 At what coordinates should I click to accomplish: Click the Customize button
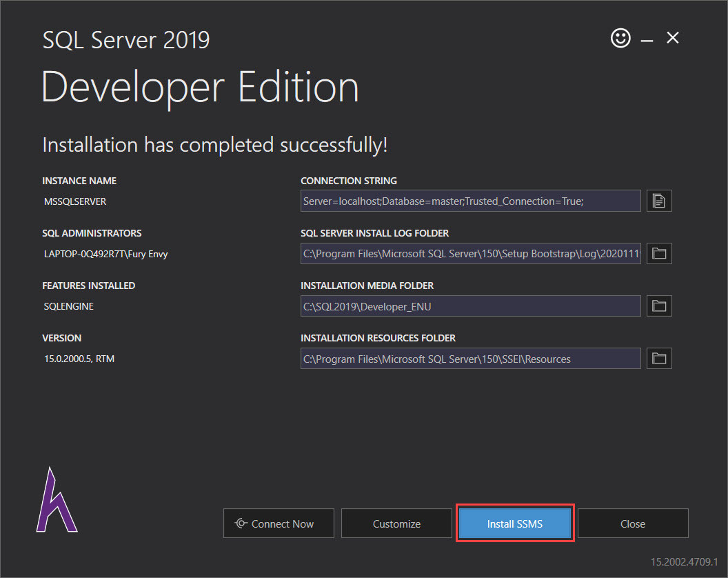pos(396,524)
